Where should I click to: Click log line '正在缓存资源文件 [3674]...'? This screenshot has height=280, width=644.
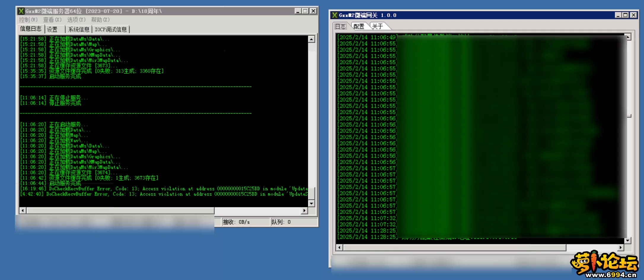(69, 173)
